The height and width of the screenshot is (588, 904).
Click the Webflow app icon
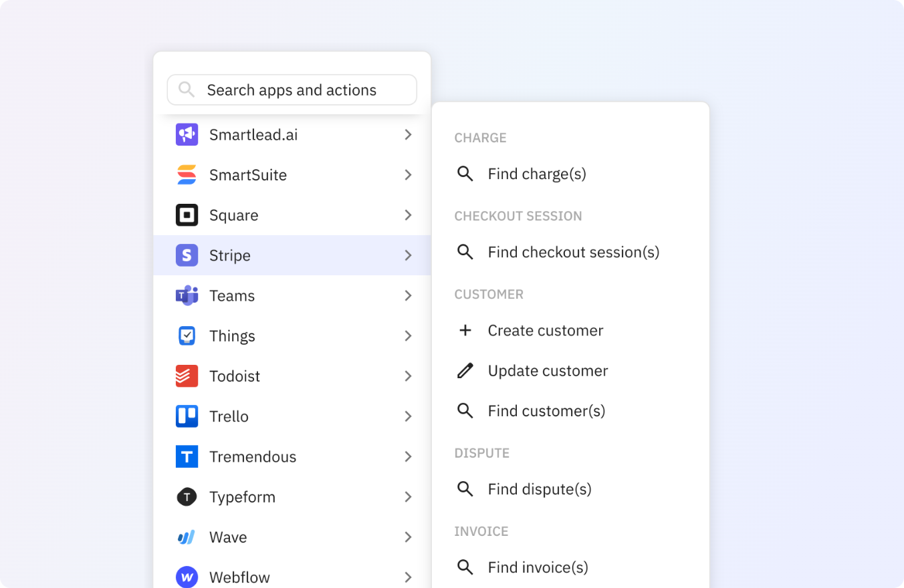pyautogui.click(x=187, y=577)
